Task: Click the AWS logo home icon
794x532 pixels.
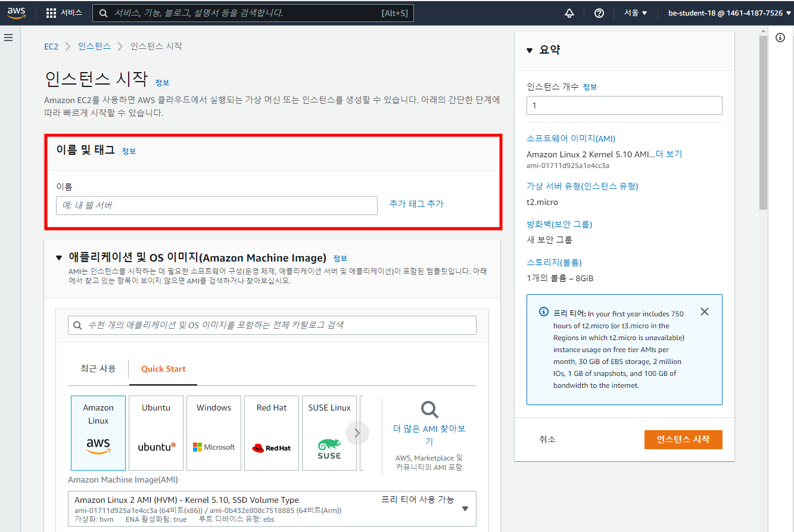Action: tap(16, 13)
